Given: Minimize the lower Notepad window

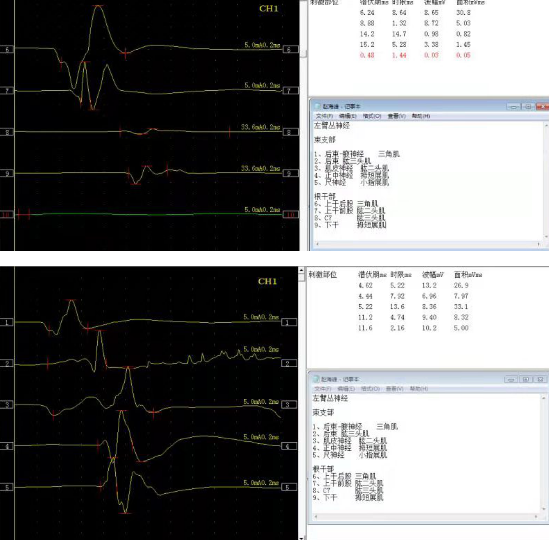Looking at the screenshot, I should pyautogui.click(x=511, y=379).
